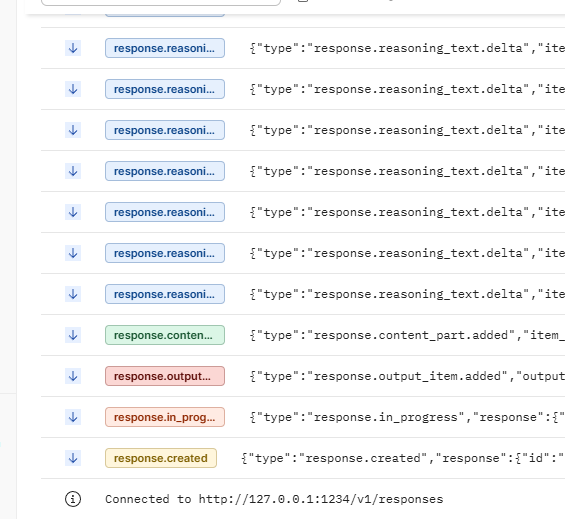Click the arrow icon beside response.created
The width and height of the screenshot is (565, 519).
tap(73, 458)
